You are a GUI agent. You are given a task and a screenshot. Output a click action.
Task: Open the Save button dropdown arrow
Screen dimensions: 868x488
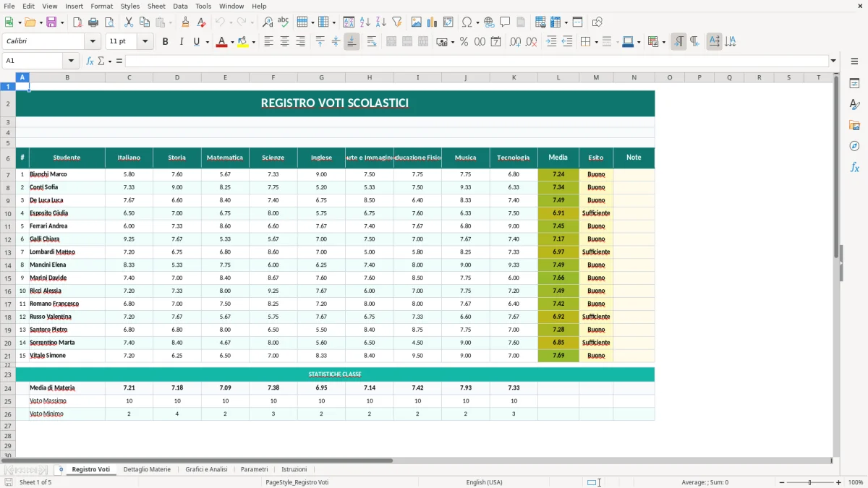(61, 22)
